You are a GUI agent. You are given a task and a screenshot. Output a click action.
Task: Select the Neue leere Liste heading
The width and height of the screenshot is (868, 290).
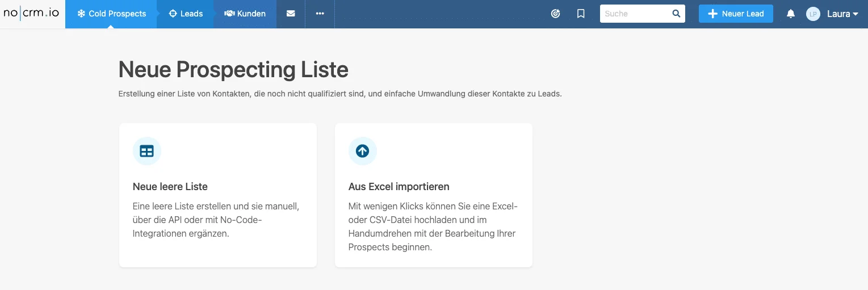(x=170, y=186)
